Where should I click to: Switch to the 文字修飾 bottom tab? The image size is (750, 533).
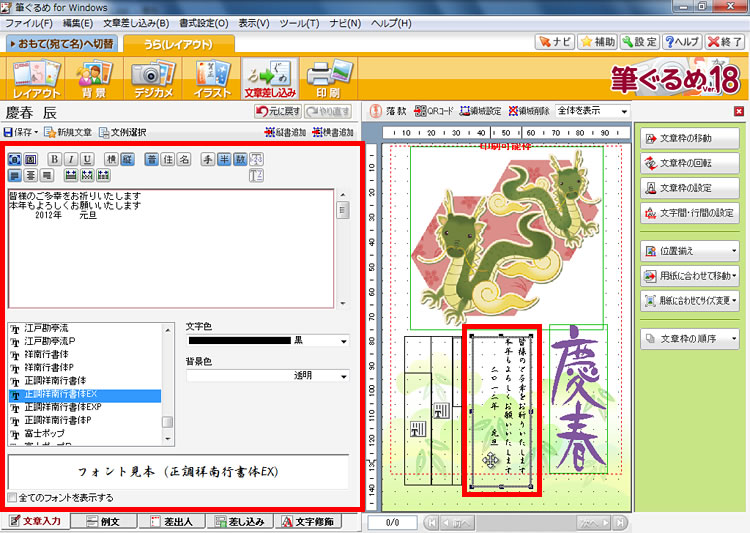(309, 522)
